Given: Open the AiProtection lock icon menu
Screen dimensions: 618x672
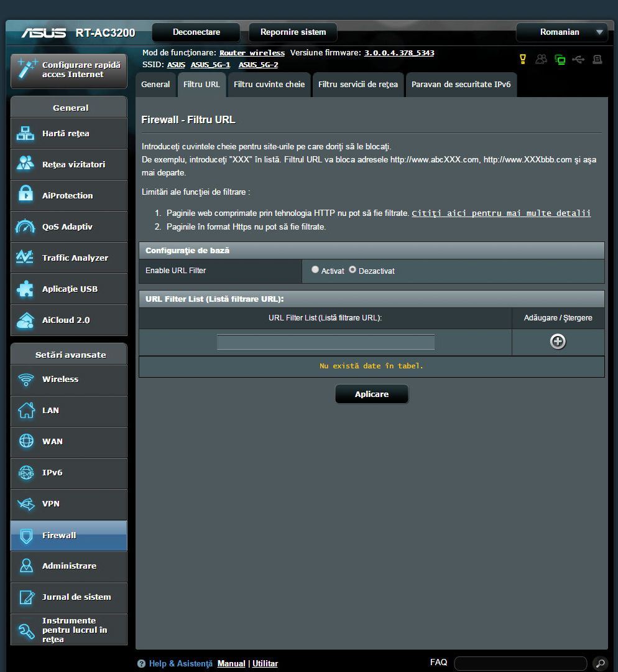Looking at the screenshot, I should (26, 195).
